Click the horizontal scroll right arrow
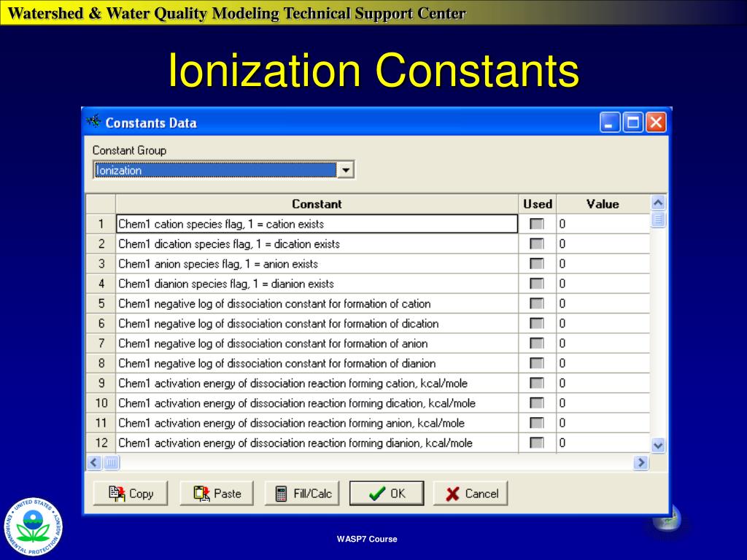747x560 pixels. tap(641, 462)
